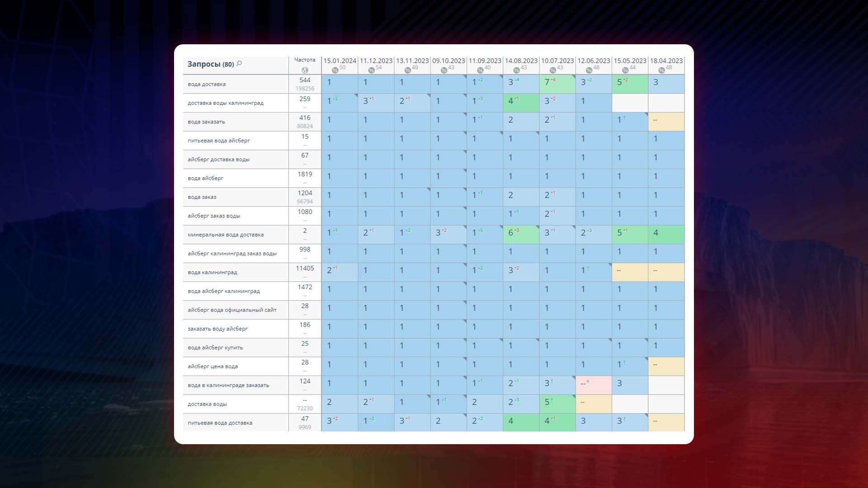Click percent icon under 18.04.2023 date
Viewport: 868px width, 488px height.
point(661,70)
